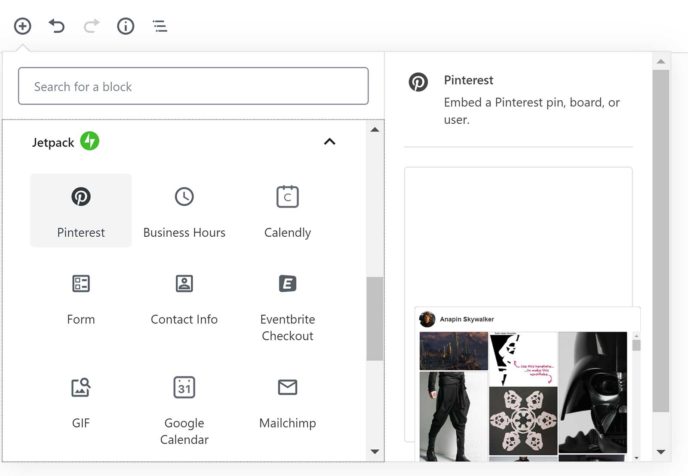Screen dimensions: 688x476
Task: Undo the last change
Action: (x=57, y=26)
